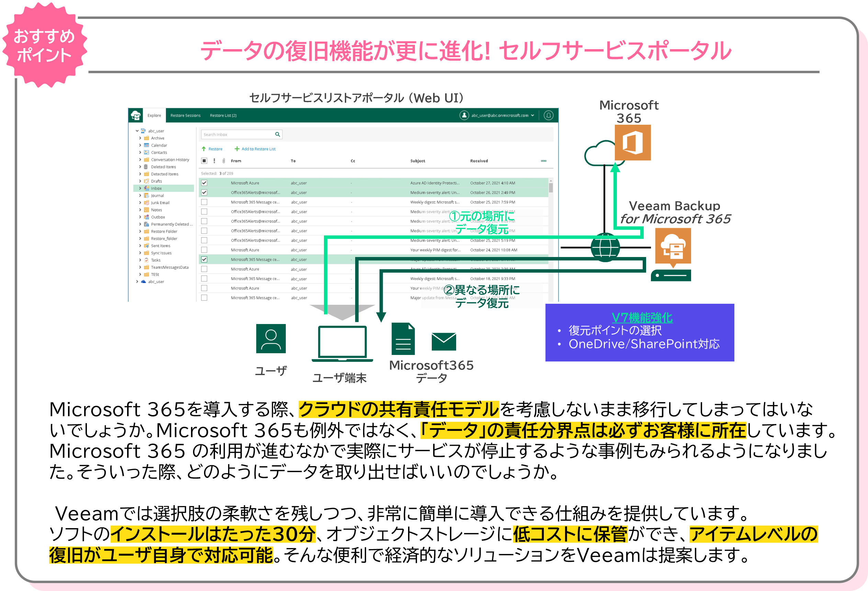
Task: Click the To column header
Action: 293,161
